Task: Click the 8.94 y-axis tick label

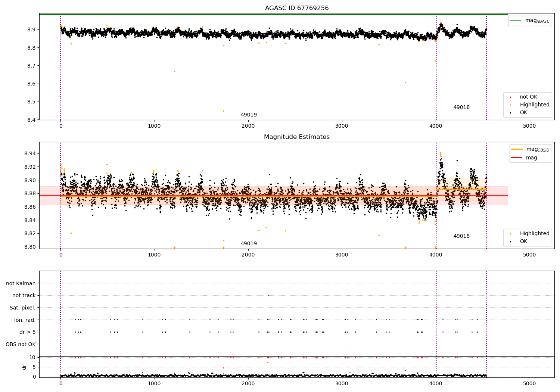Action: pyautogui.click(x=30, y=154)
